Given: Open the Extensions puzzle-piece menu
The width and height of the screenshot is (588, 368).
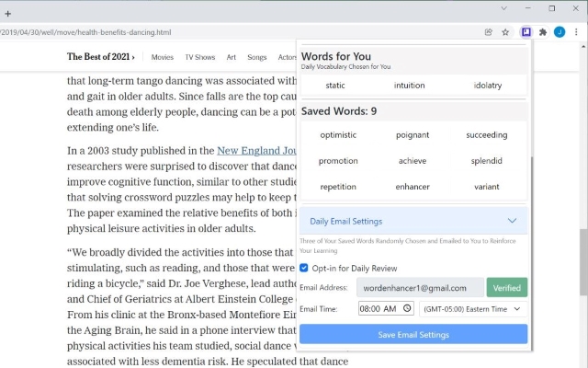Looking at the screenshot, I should pyautogui.click(x=543, y=32).
